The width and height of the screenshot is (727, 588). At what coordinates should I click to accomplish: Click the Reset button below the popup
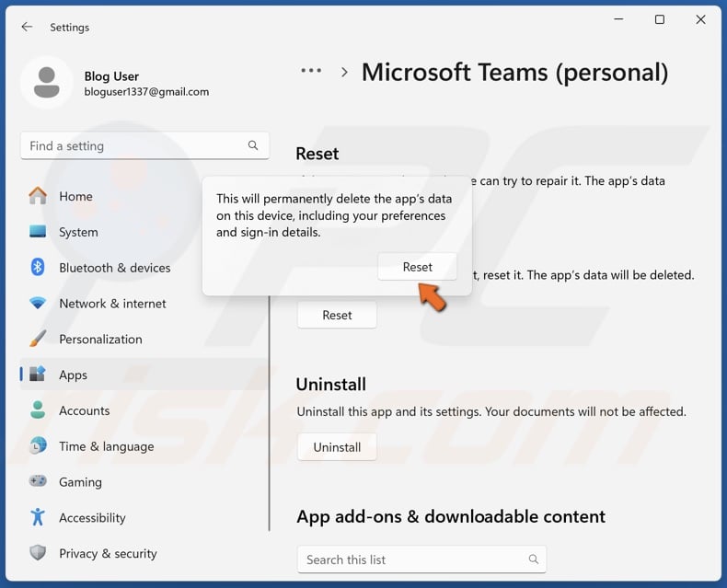coord(337,315)
